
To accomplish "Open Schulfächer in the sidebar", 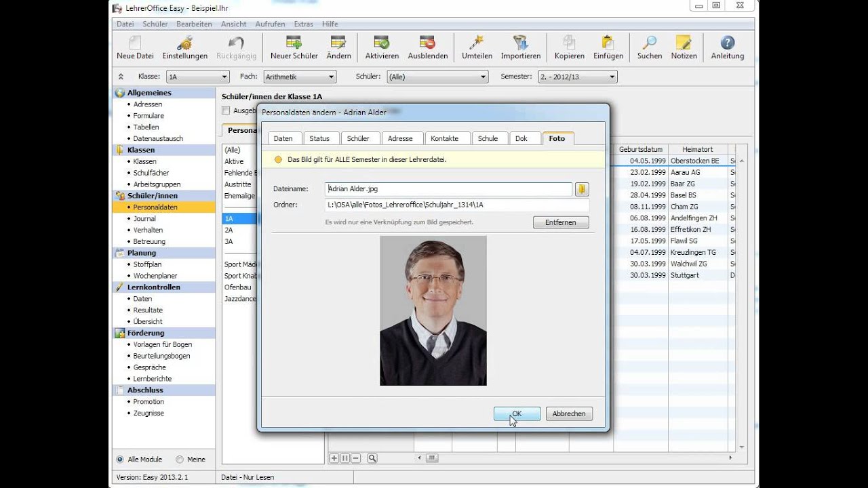I will pyautogui.click(x=151, y=173).
